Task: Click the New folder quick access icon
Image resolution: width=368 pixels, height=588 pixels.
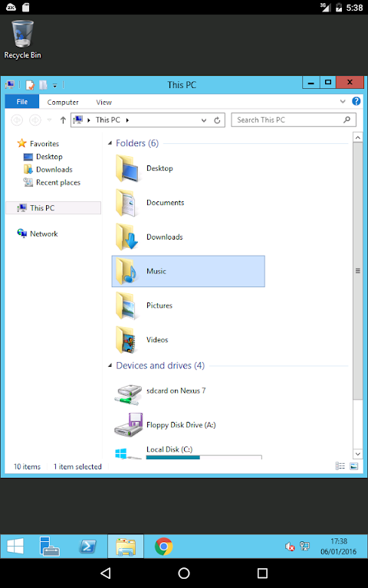Action: coord(43,85)
